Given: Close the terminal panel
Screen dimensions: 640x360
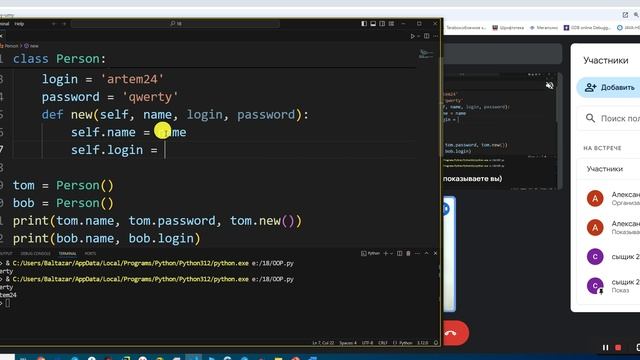Looking at the screenshot, I should [435, 253].
